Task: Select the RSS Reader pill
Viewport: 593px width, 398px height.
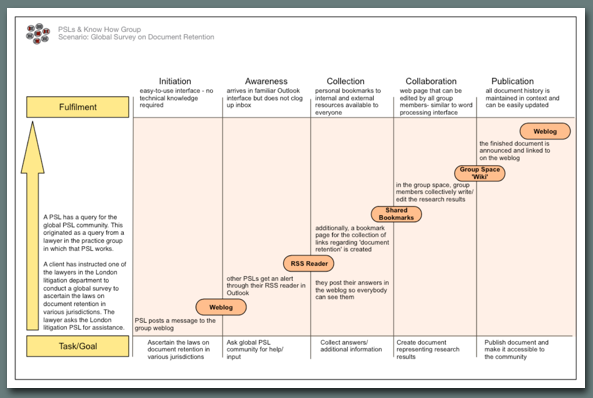Action: (x=309, y=263)
